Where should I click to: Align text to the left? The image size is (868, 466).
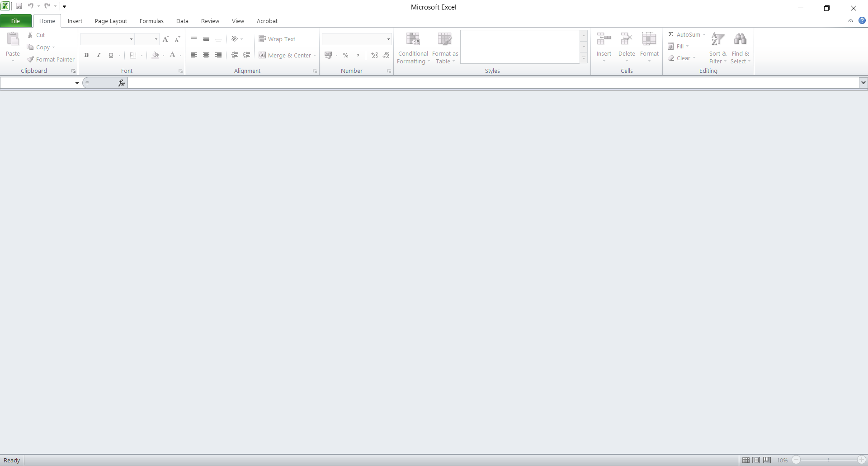pyautogui.click(x=194, y=55)
